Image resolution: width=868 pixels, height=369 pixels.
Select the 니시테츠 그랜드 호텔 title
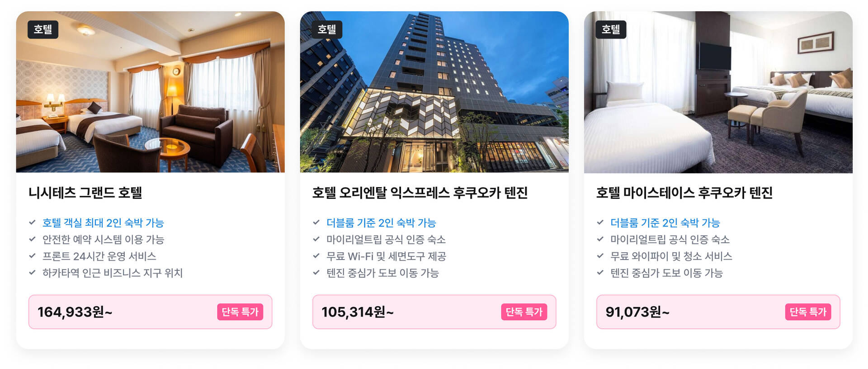tap(85, 193)
